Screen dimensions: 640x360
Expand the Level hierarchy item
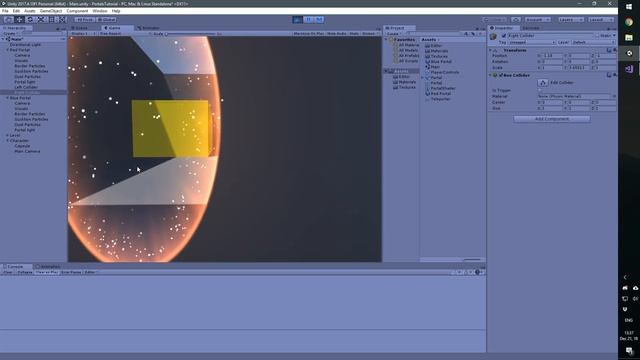[7, 135]
